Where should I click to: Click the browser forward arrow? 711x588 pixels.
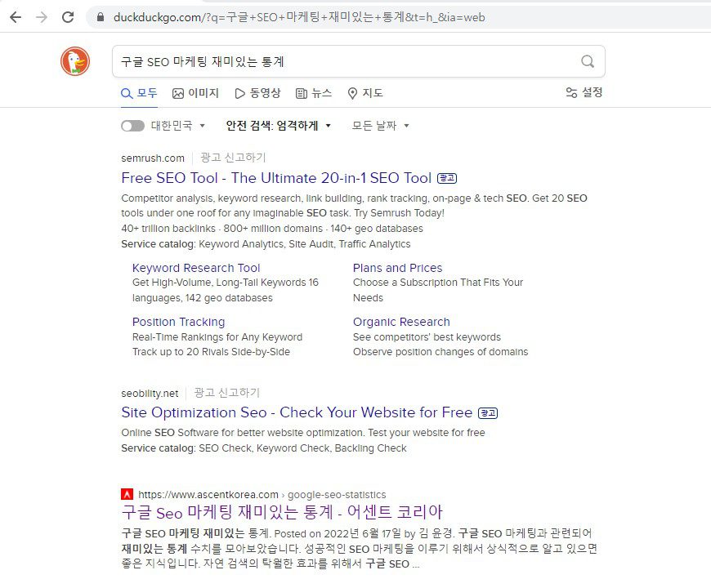click(42, 17)
